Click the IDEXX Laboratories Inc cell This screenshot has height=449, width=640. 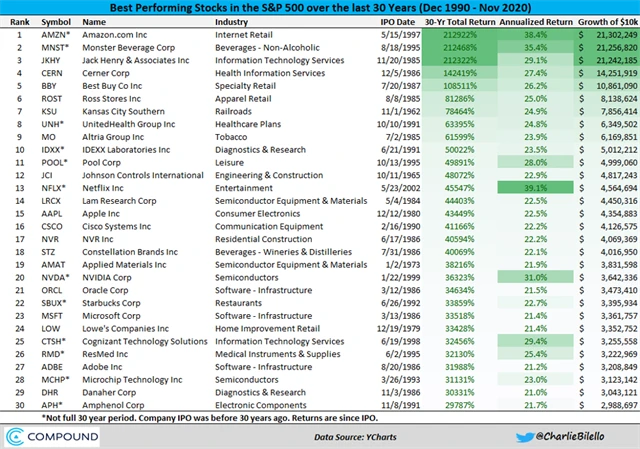[126, 150]
